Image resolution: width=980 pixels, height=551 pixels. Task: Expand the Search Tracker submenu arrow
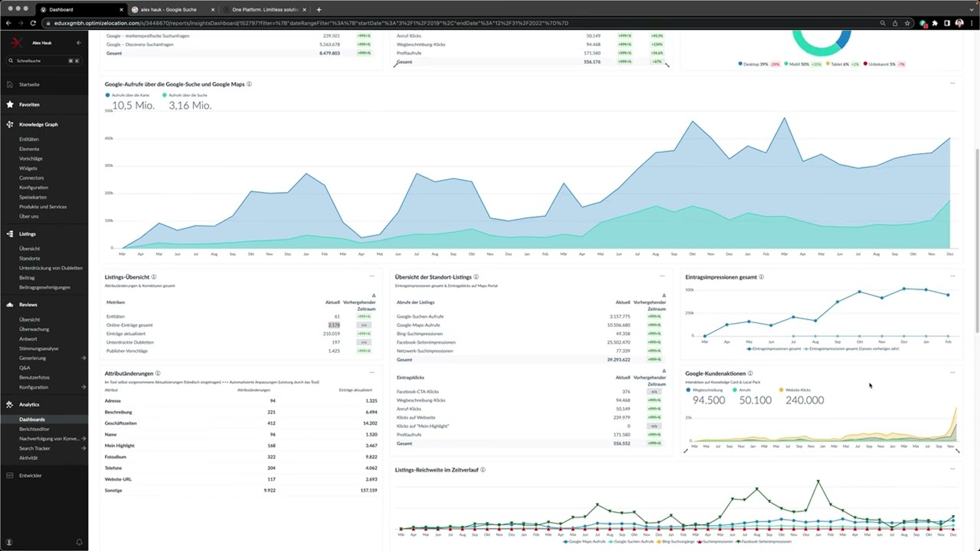(83, 448)
